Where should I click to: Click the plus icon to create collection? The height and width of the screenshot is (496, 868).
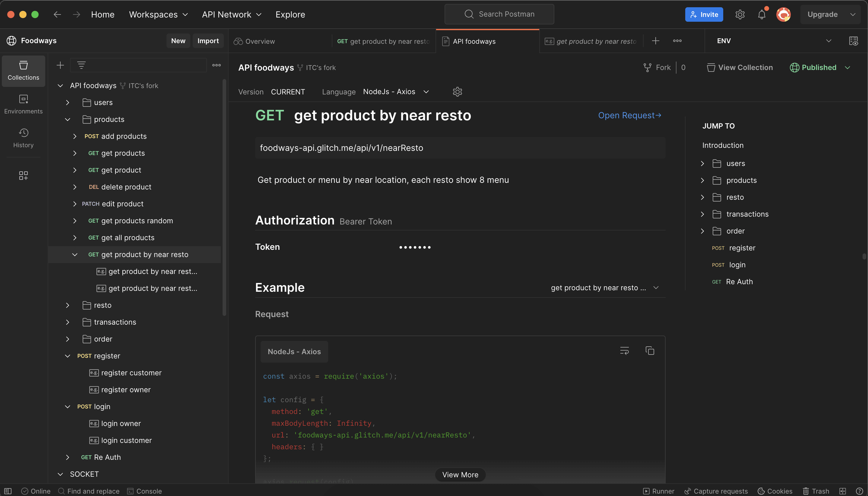pyautogui.click(x=60, y=65)
